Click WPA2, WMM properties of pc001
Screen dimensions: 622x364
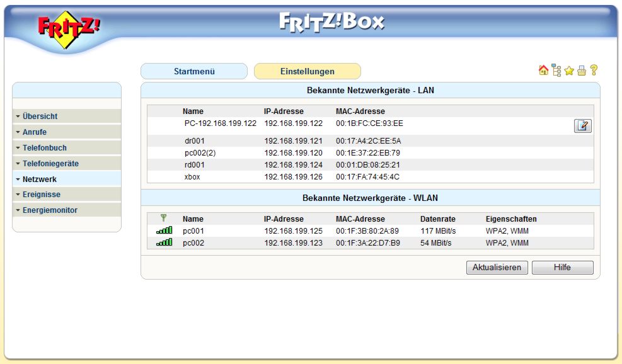coord(507,230)
